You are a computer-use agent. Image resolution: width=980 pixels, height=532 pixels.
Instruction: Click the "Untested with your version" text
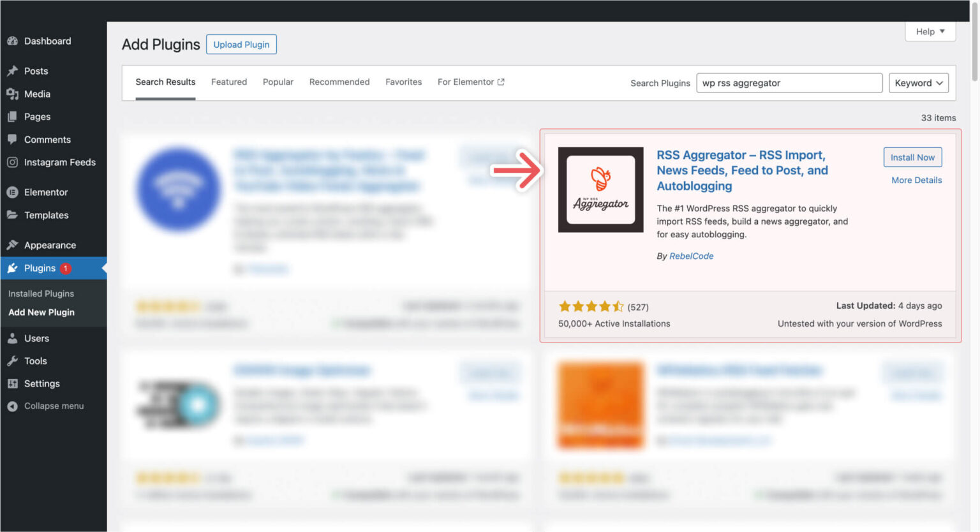tap(859, 323)
